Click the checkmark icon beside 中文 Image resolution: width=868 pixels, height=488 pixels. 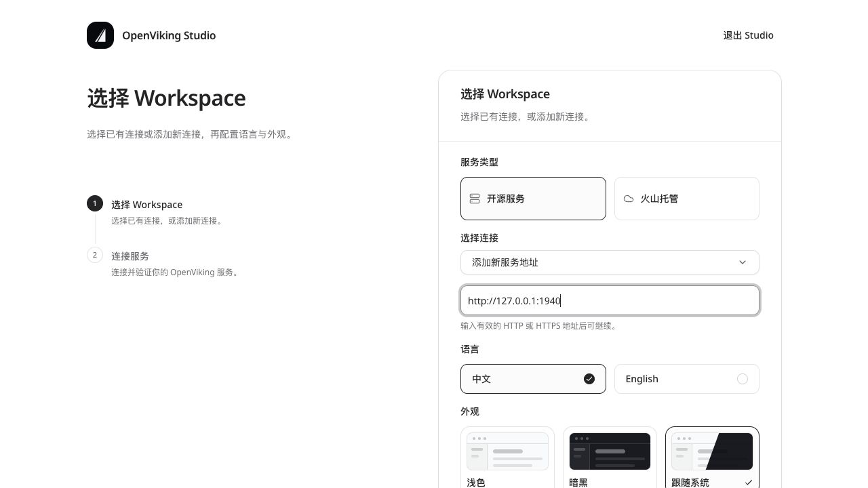coord(589,379)
